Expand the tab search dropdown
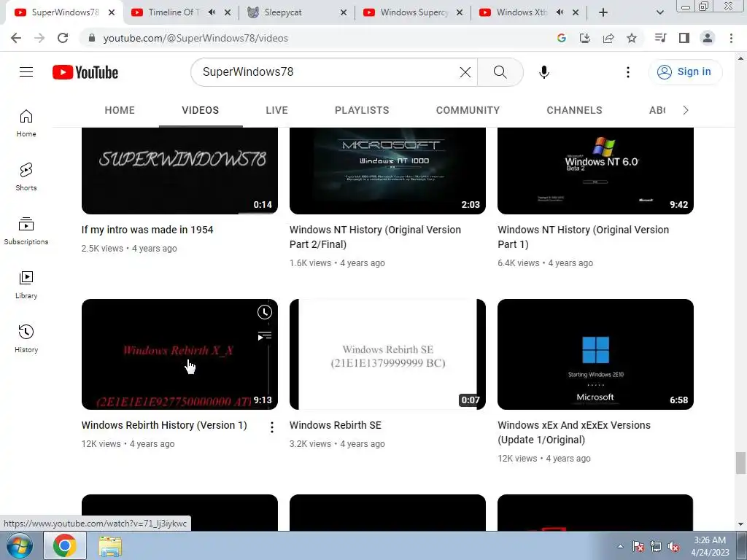 (659, 12)
